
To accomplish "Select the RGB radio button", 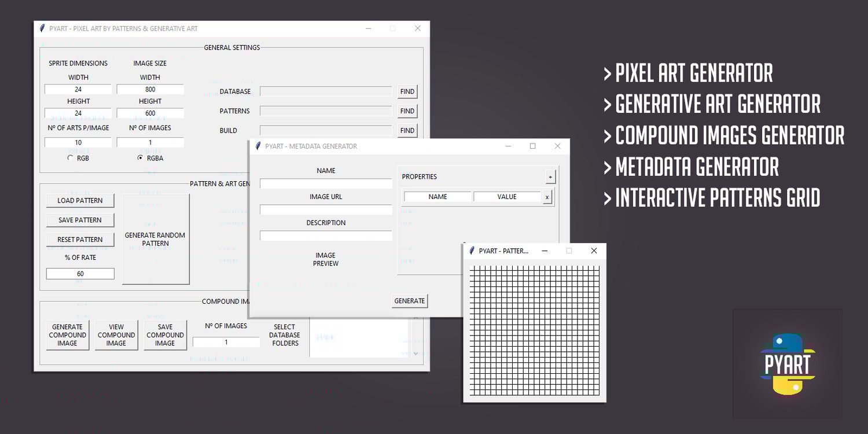I will pyautogui.click(x=71, y=157).
